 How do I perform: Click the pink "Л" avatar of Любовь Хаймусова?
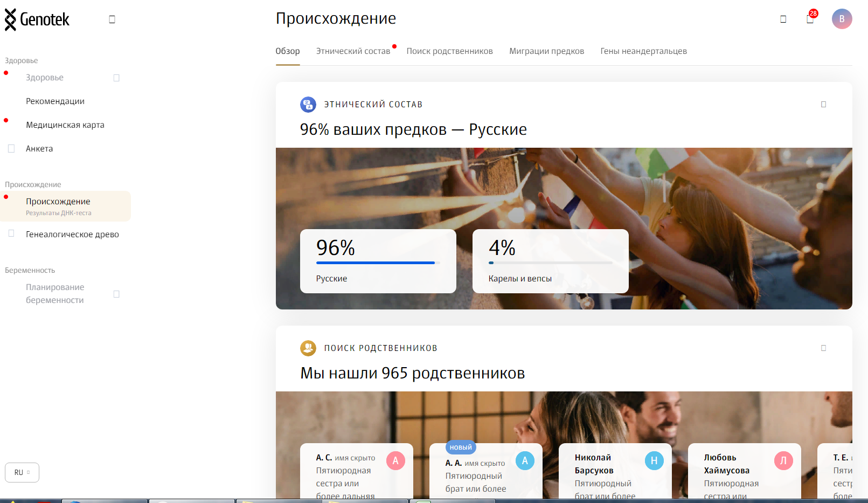click(783, 460)
